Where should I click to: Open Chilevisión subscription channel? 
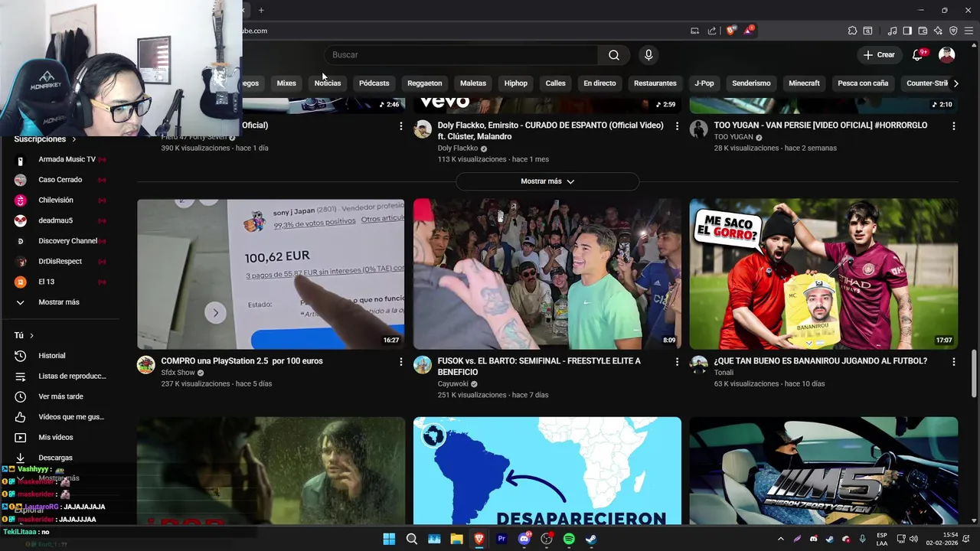pos(59,201)
